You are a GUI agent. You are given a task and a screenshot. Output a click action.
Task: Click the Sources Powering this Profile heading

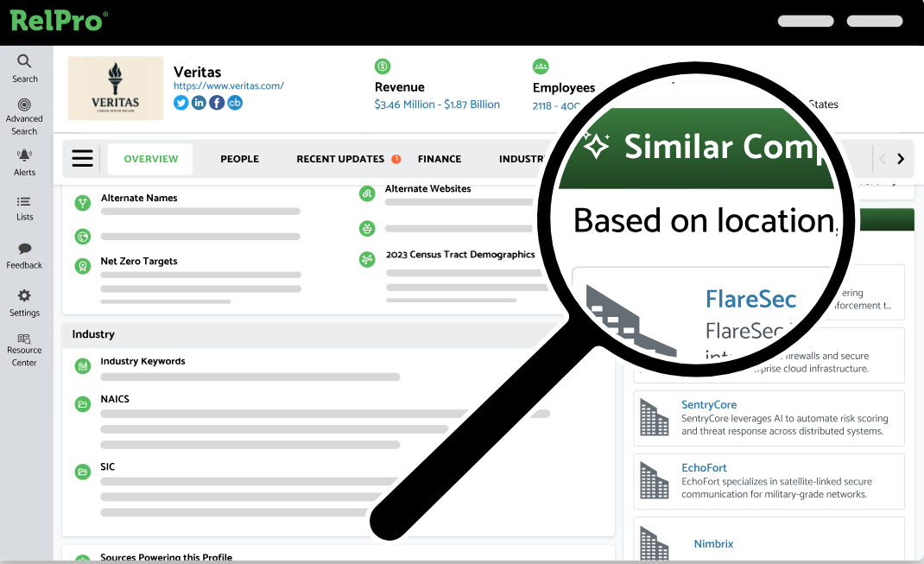(166, 556)
